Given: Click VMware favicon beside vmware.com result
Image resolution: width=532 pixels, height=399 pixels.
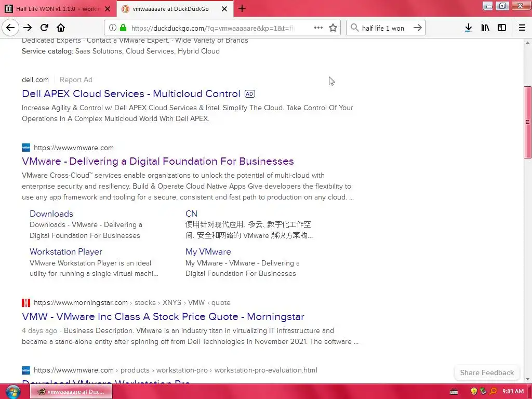Looking at the screenshot, I should (26, 148).
